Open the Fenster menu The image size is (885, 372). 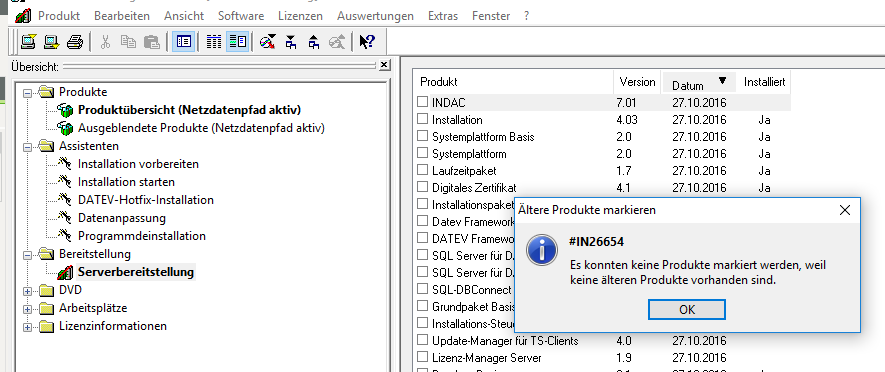click(x=491, y=16)
